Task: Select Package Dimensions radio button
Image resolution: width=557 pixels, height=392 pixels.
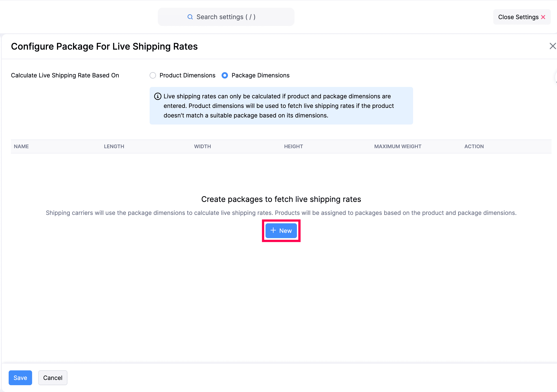Action: point(225,75)
